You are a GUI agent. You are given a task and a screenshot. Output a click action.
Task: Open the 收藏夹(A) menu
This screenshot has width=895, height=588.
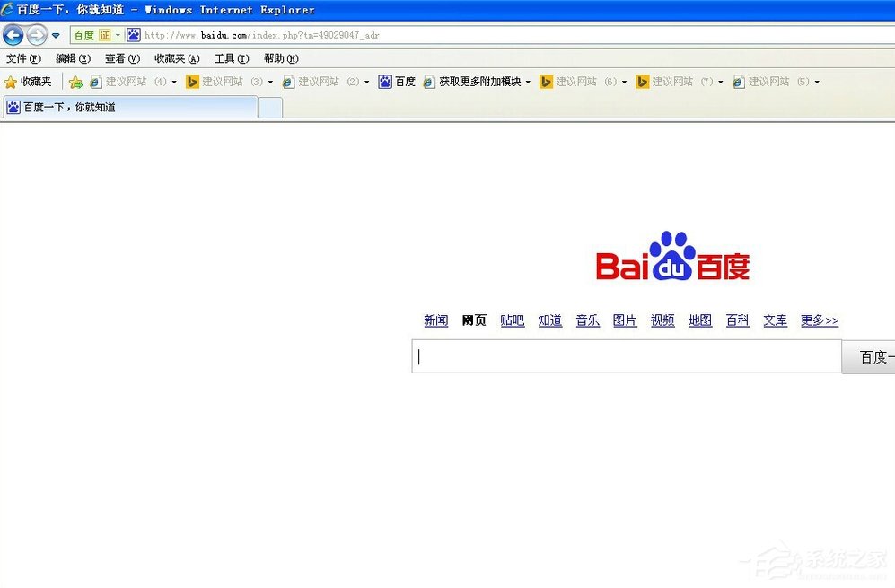177,59
